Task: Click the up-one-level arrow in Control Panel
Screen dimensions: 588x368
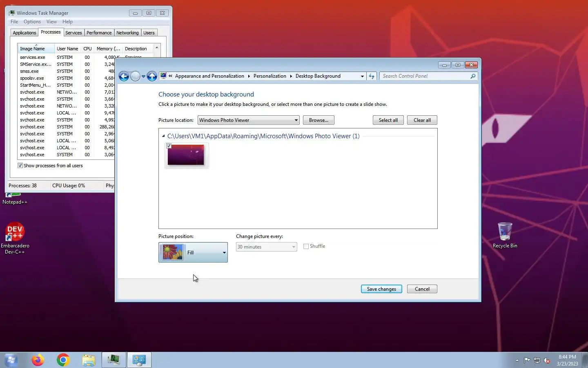Action: pos(152,76)
